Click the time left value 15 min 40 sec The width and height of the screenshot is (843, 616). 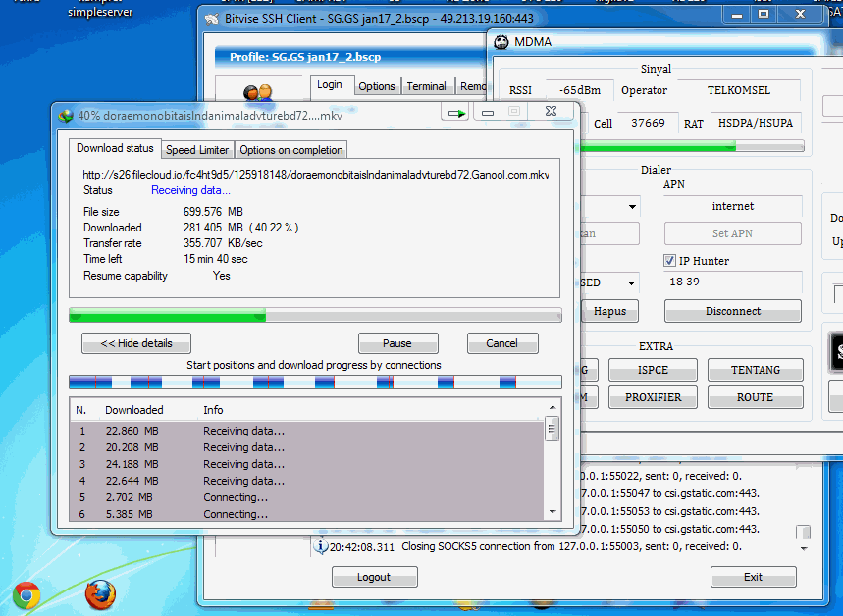click(x=216, y=259)
